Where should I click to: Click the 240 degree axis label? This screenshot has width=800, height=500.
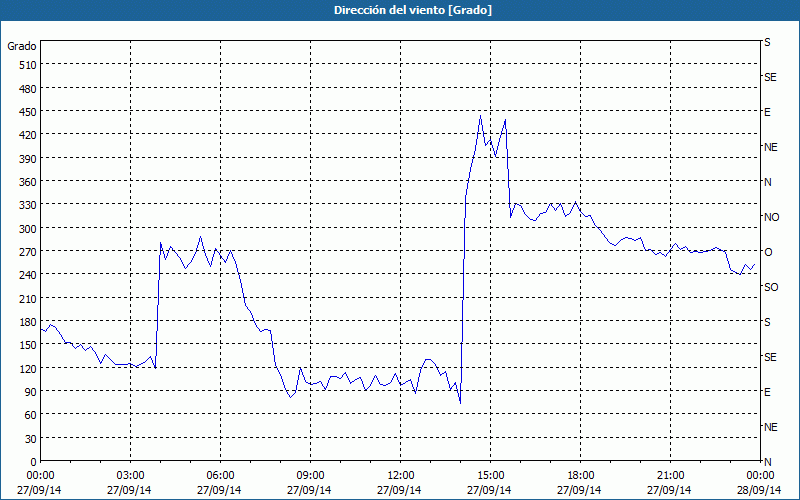(x=28, y=275)
